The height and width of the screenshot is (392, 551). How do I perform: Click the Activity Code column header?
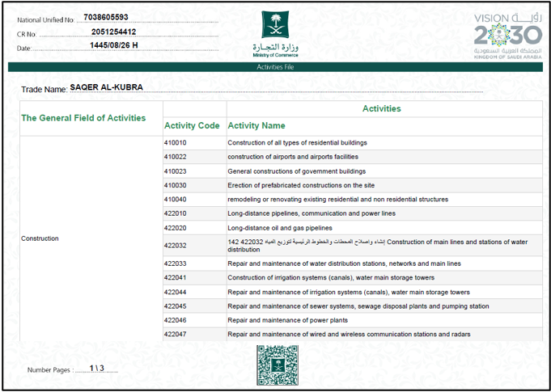coord(192,125)
